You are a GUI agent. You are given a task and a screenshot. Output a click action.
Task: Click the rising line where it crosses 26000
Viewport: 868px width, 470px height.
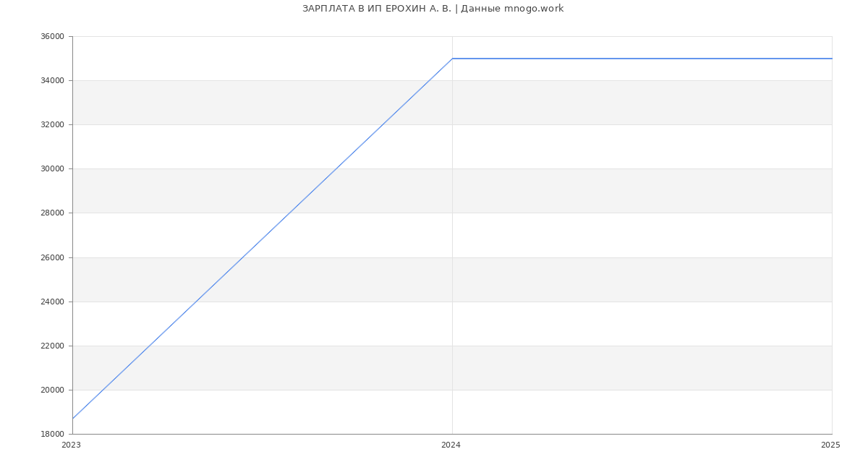(x=242, y=257)
